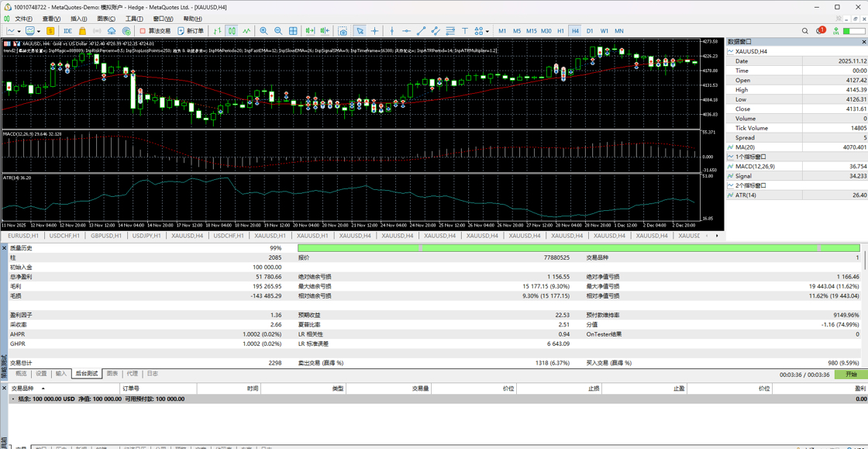
Task: Toggle the Algo Trading button
Action: (155, 31)
